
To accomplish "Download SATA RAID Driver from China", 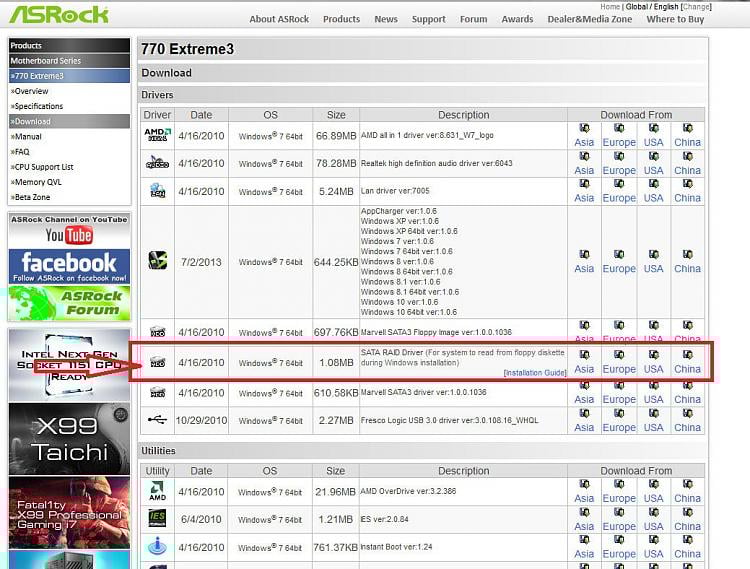I will [x=687, y=369].
